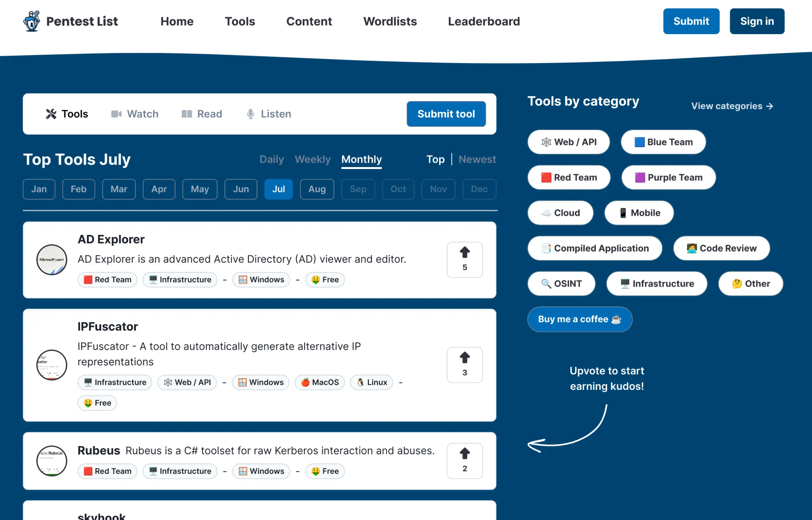
Task: Click Buy me a coffee button
Action: 579,319
